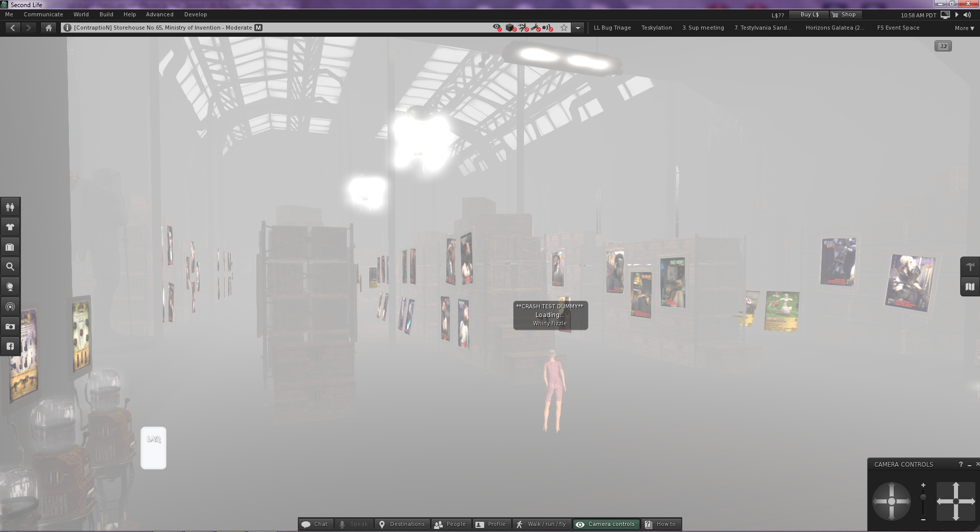
Task: Open the Develop menu
Action: click(x=196, y=14)
